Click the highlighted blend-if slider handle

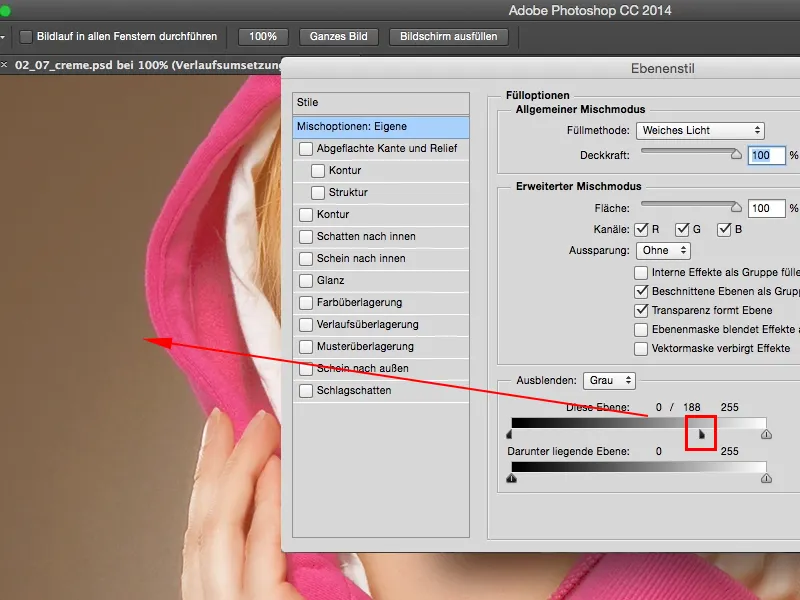(x=699, y=432)
